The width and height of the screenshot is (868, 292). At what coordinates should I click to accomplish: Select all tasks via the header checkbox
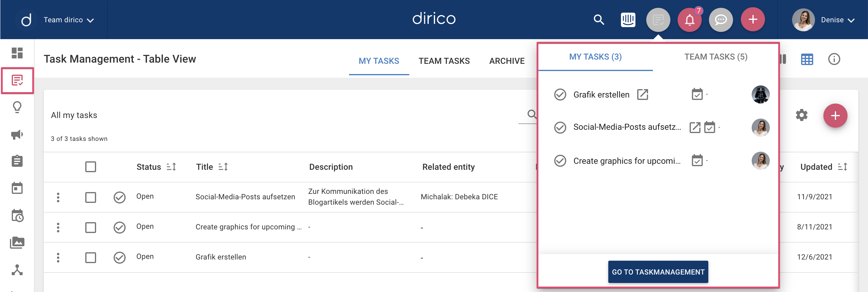[x=91, y=166]
